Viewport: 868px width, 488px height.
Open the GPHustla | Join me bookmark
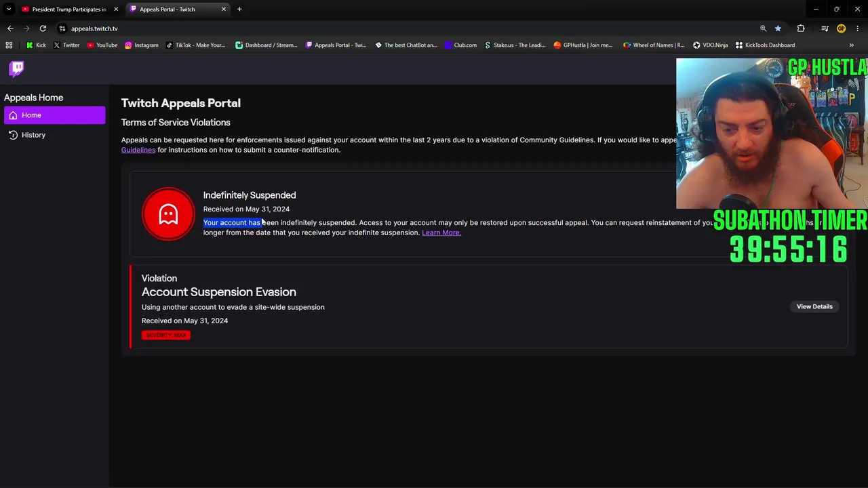click(583, 45)
